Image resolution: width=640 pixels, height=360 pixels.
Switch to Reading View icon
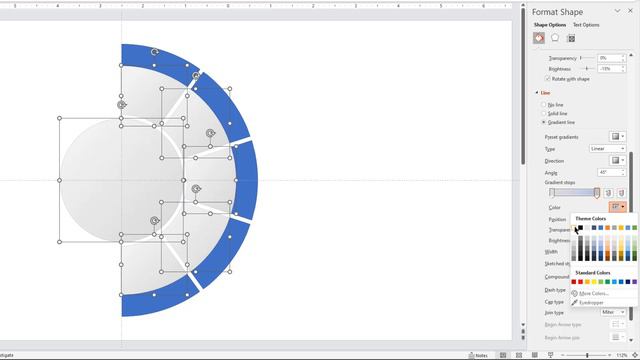coord(534,356)
